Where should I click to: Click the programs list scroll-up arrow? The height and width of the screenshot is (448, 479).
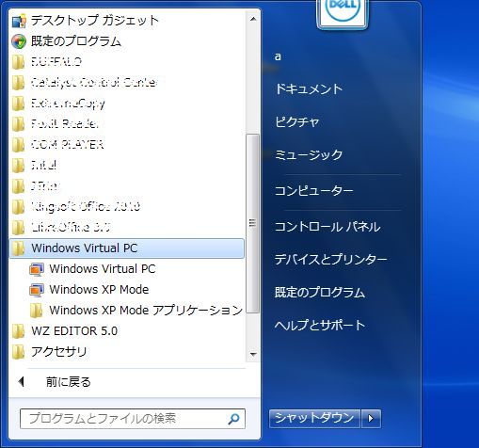click(x=253, y=20)
